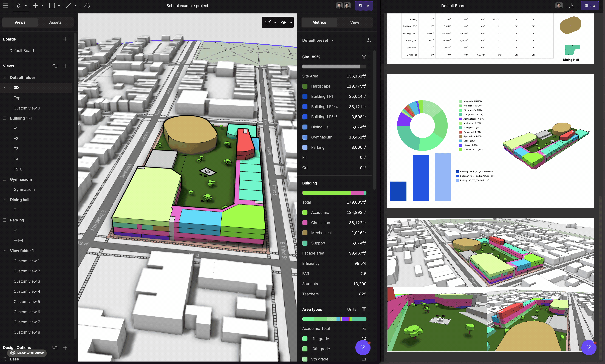The image size is (605, 364).
Task: Click Share button in project header
Action: (364, 6)
